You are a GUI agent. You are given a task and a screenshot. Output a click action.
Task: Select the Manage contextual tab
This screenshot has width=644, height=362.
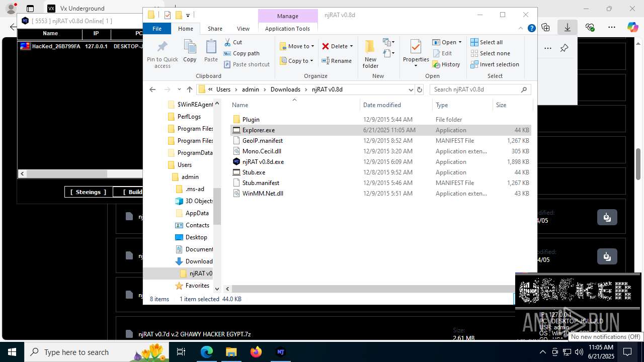tap(288, 16)
